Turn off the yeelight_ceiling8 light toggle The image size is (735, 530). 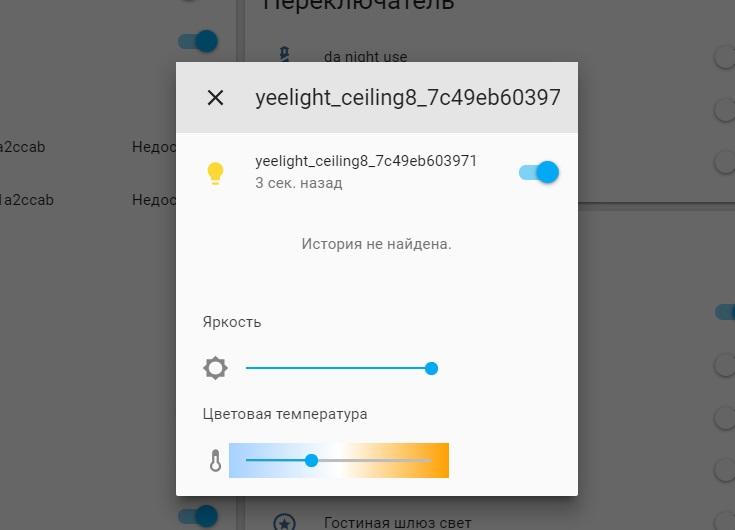[539, 172]
